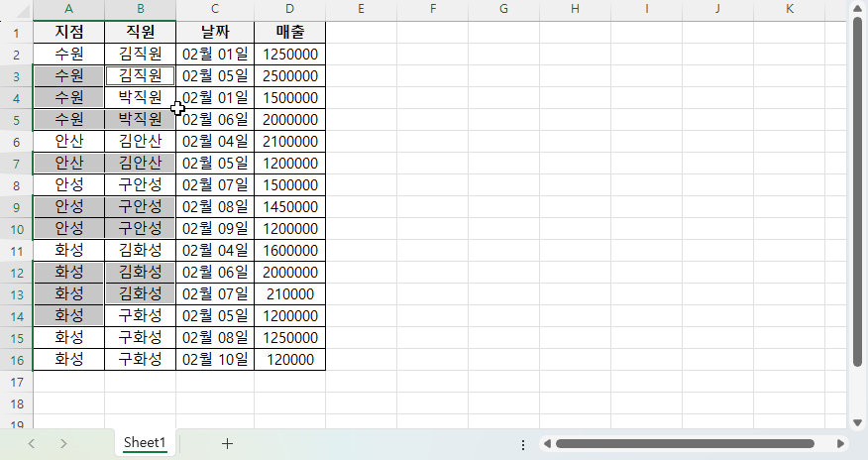The height and width of the screenshot is (460, 868).
Task: Select row 18 header
Action: pos(17,403)
